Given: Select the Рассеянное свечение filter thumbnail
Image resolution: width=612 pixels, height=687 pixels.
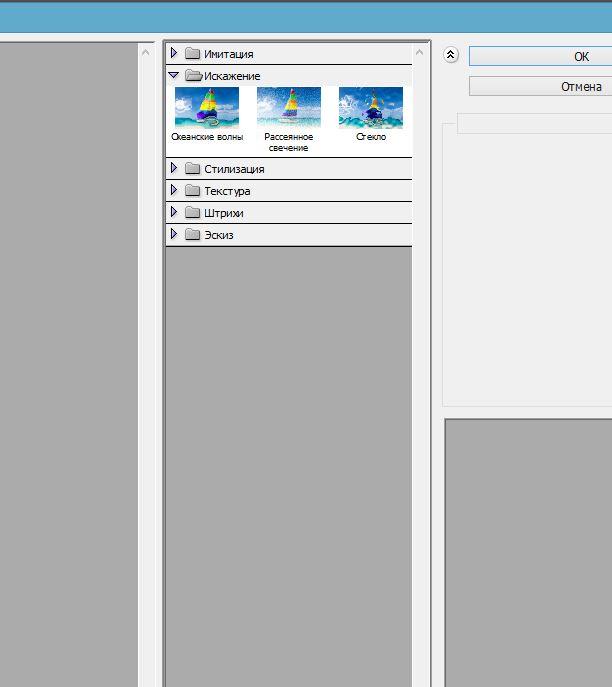Looking at the screenshot, I should coord(289,107).
